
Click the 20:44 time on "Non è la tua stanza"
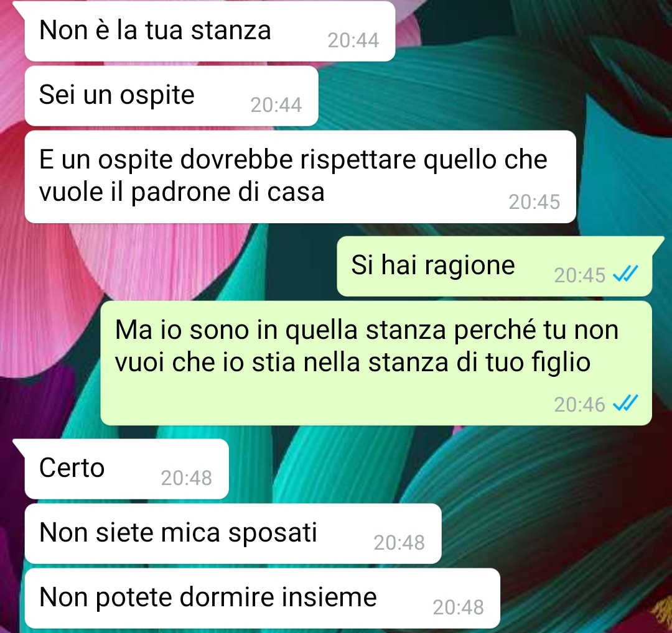click(x=353, y=40)
